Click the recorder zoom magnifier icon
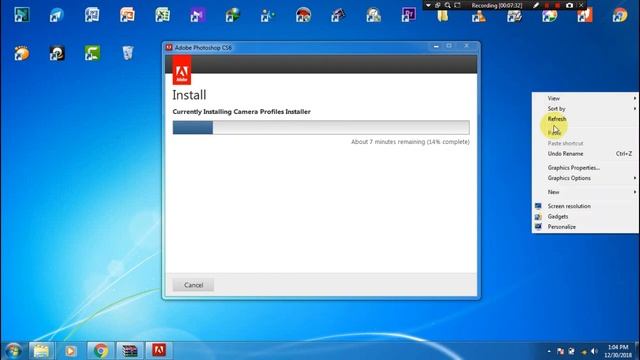The height and width of the screenshot is (360, 640). [447, 5]
